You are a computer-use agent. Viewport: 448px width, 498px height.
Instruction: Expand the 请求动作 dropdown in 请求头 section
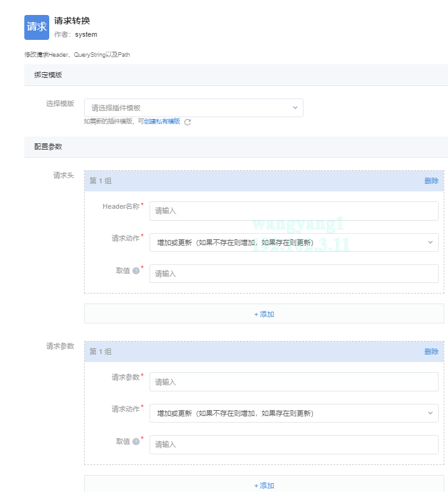coord(293,242)
